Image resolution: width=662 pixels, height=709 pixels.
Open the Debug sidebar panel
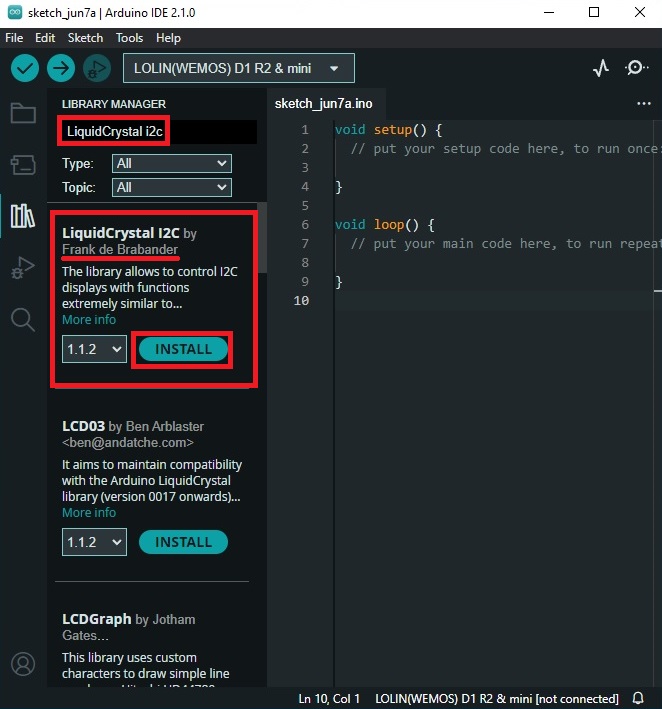(x=23, y=267)
